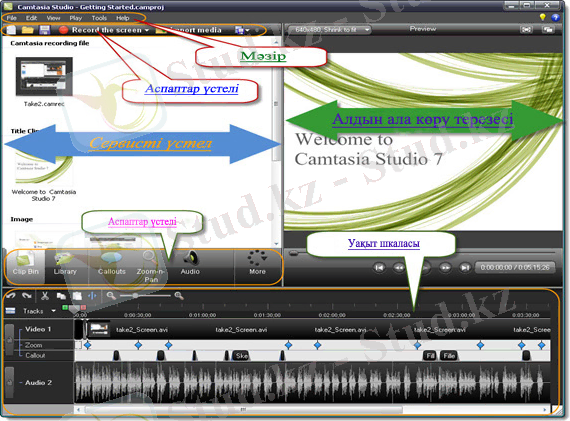Screen dimensions: 570x421
Task: Click the fast forward playback button
Action: 445,268
